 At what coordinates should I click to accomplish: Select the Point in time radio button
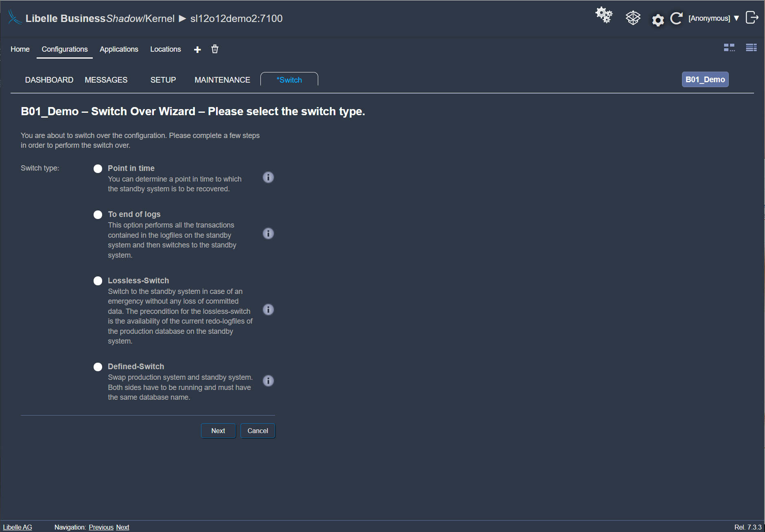(x=98, y=169)
